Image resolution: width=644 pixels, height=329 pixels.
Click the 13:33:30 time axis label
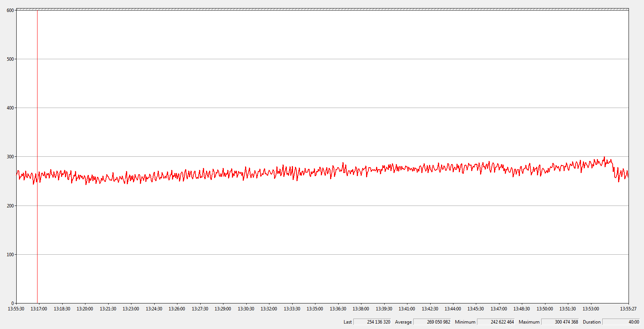click(292, 309)
